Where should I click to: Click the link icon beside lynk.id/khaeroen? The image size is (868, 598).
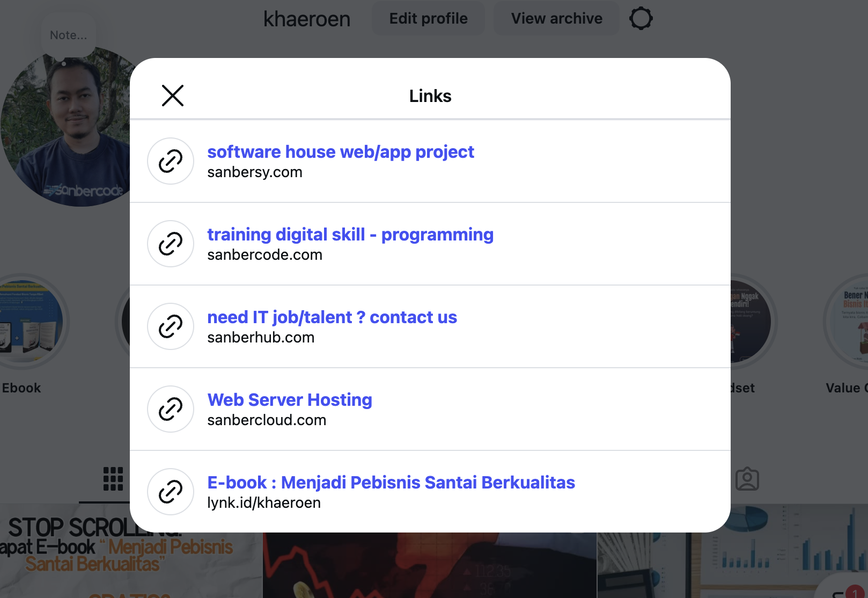click(171, 492)
